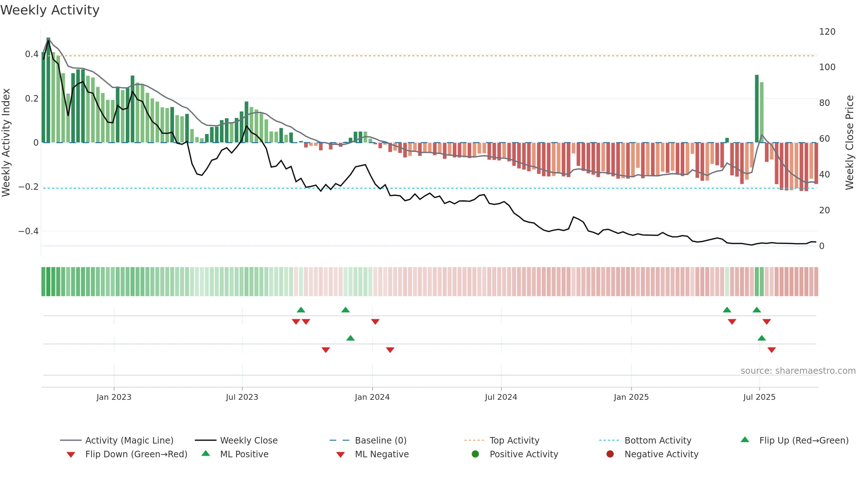The height and width of the screenshot is (488, 868).
Task: Click the ML Negative triangle near November 2023
Action: tap(325, 350)
